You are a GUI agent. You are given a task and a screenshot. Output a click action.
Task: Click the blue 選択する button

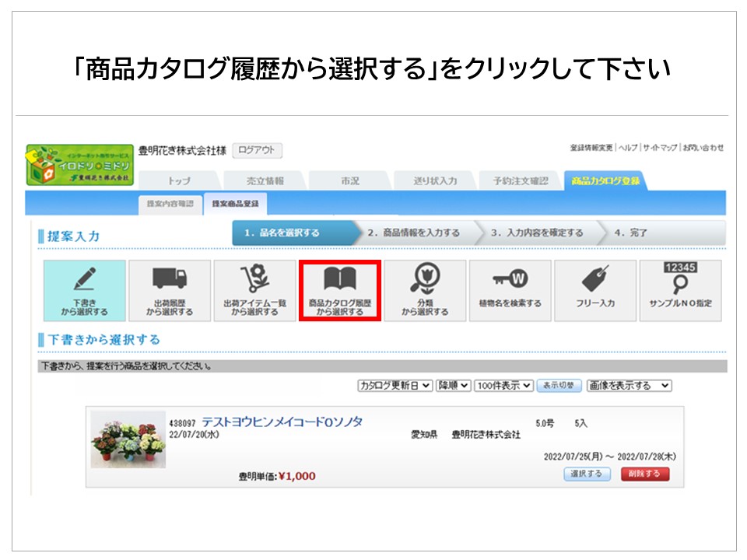pos(587,474)
